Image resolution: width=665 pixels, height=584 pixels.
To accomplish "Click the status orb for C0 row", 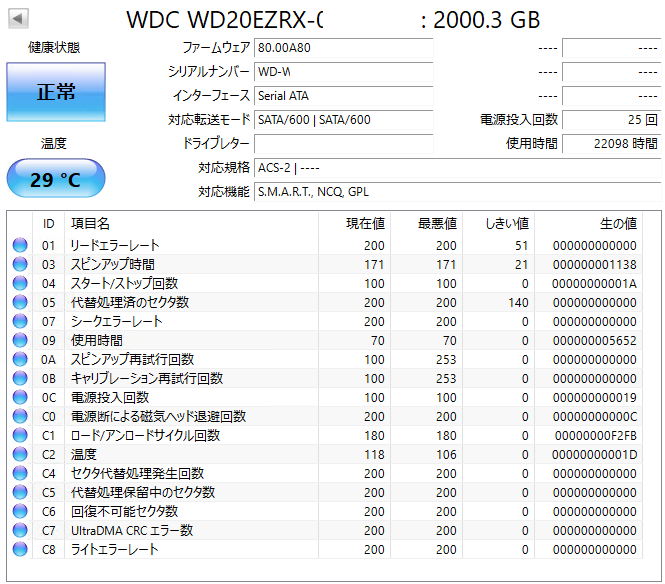I will [x=20, y=416].
